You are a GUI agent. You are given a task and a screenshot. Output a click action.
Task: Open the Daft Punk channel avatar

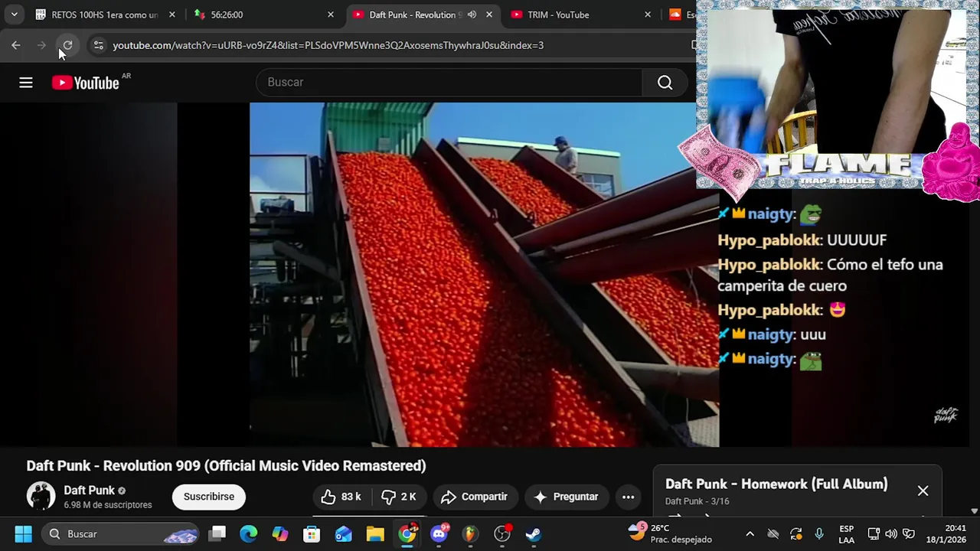coord(41,496)
